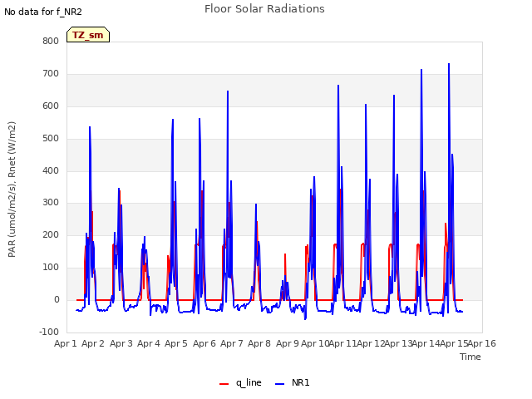Click the Apr 15 x-axis tick label

[x=454, y=343]
